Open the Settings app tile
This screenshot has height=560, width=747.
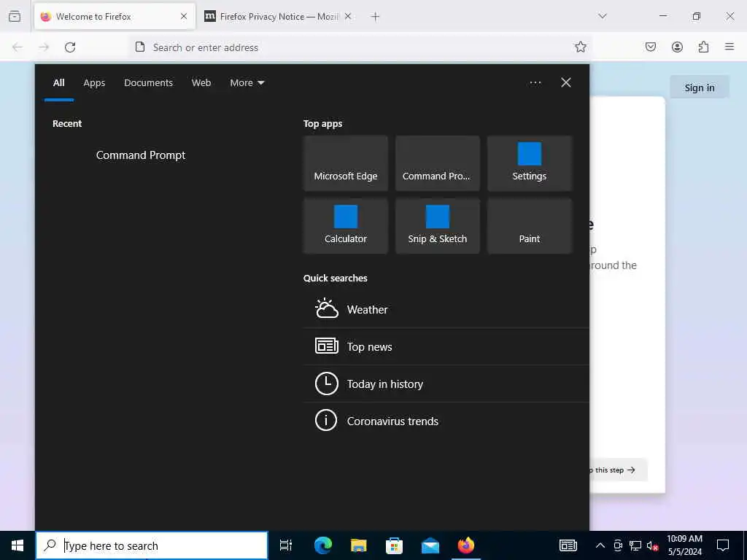[530, 163]
